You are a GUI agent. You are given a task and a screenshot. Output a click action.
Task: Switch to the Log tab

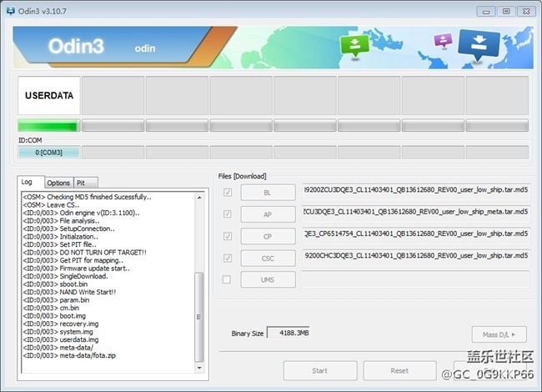30,182
